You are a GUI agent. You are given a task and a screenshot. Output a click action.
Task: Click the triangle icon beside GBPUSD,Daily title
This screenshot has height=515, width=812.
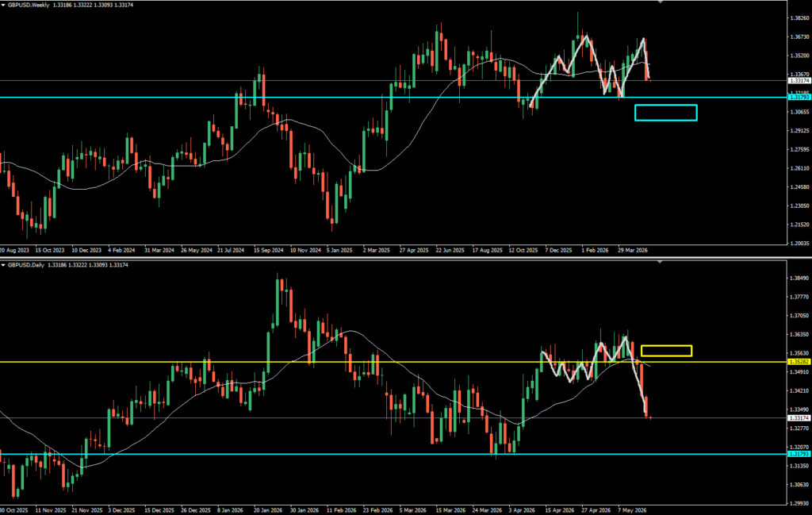point(3,265)
